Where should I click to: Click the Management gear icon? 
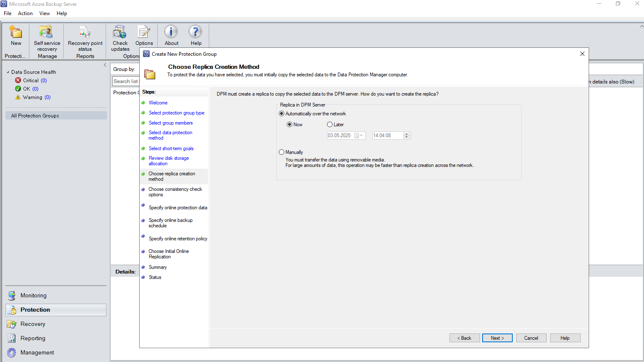tap(12, 352)
